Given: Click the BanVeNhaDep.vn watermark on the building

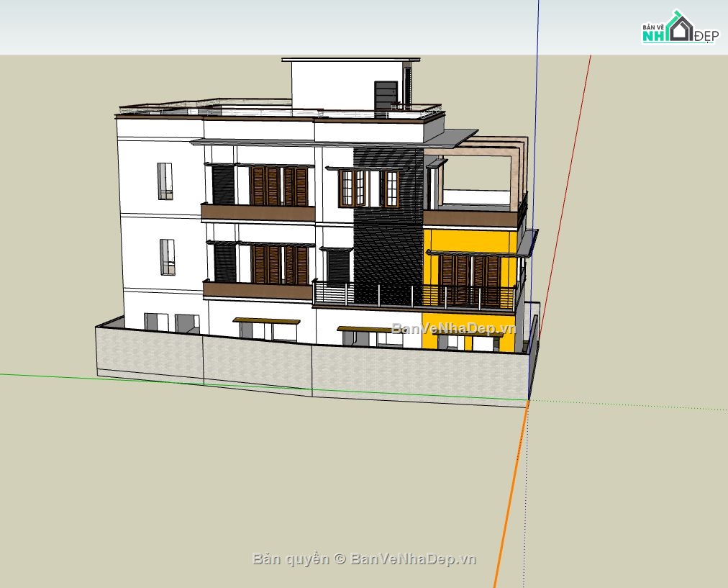Looking at the screenshot, I should [454, 330].
